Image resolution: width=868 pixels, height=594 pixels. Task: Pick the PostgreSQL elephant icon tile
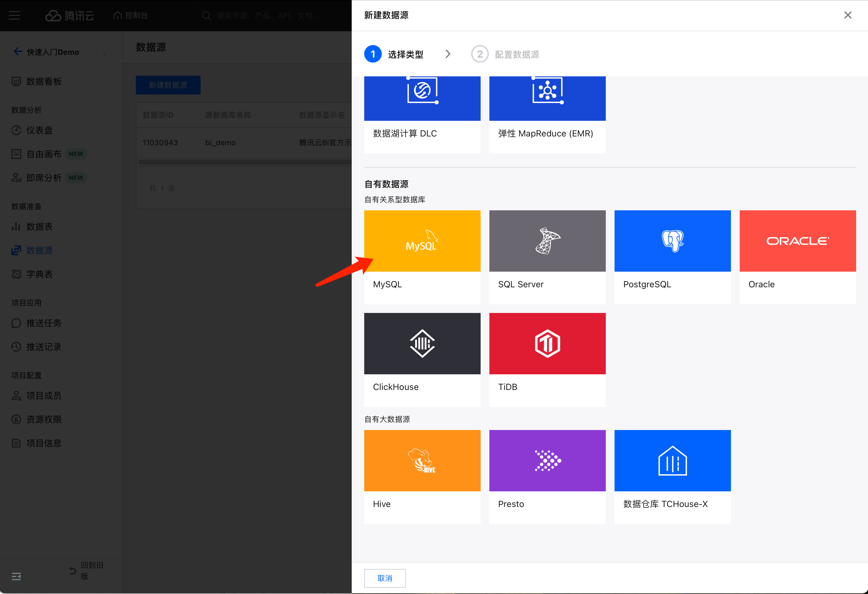tap(672, 241)
